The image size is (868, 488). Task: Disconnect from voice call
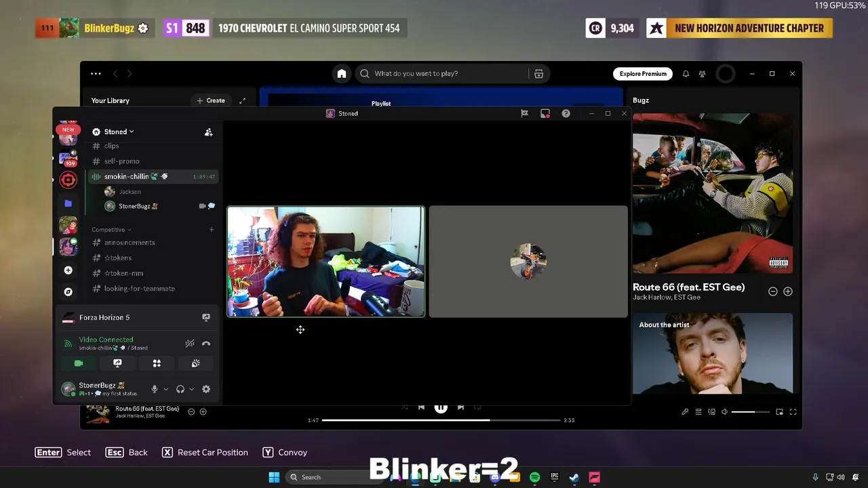[206, 344]
